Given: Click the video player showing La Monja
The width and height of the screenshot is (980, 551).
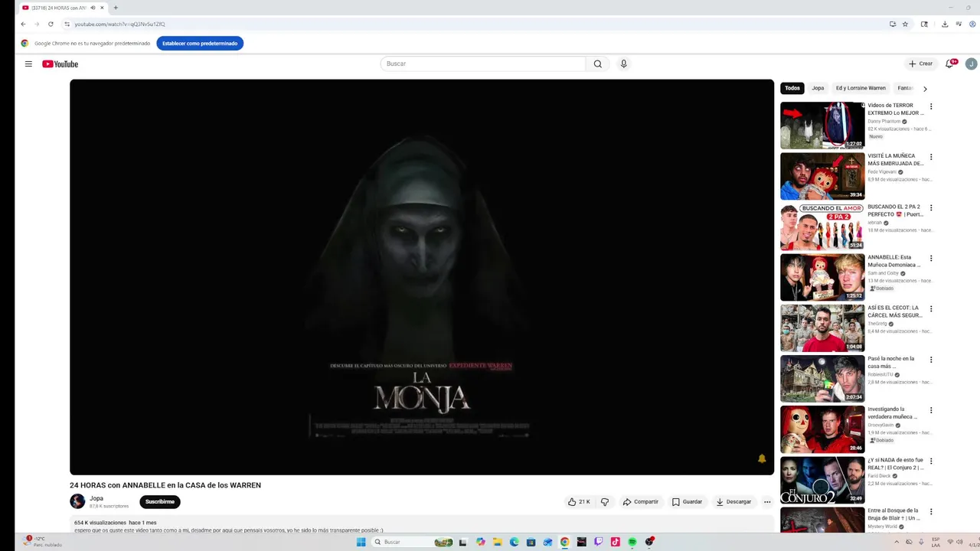Looking at the screenshot, I should click(422, 277).
